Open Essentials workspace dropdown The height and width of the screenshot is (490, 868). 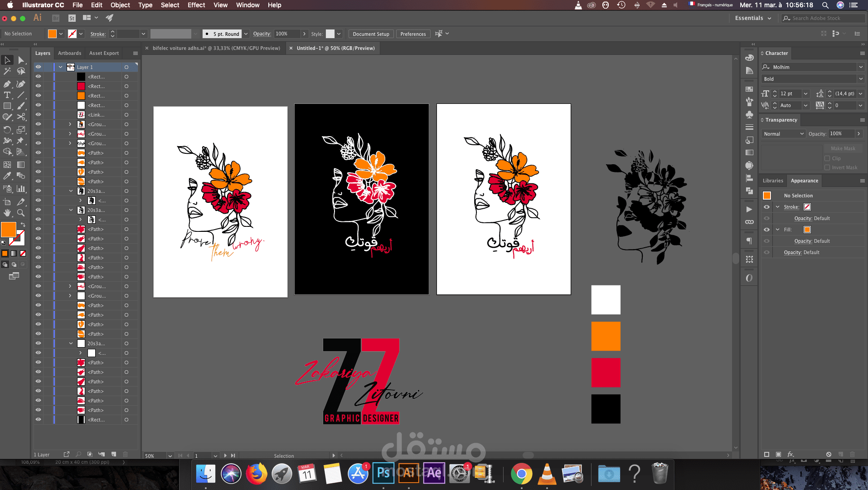click(x=753, y=18)
